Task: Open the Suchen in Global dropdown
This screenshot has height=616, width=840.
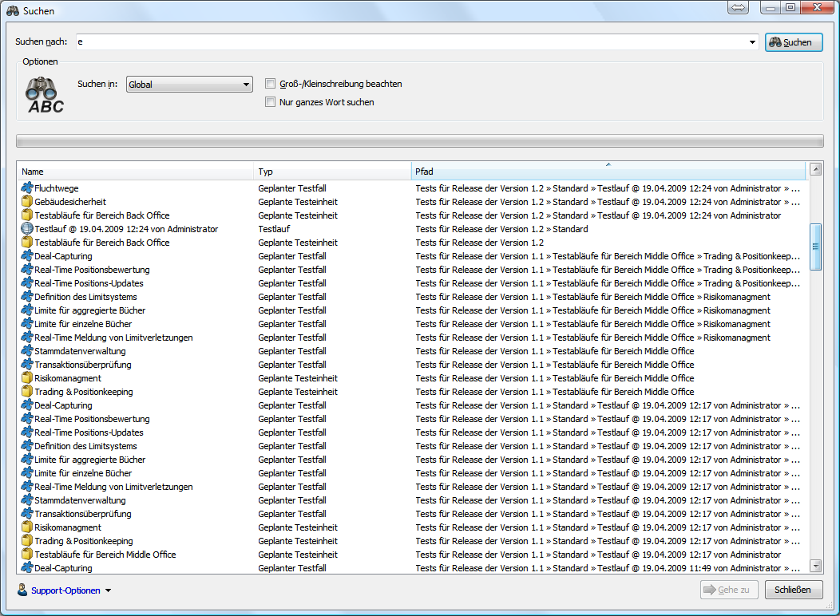Action: pyautogui.click(x=189, y=85)
